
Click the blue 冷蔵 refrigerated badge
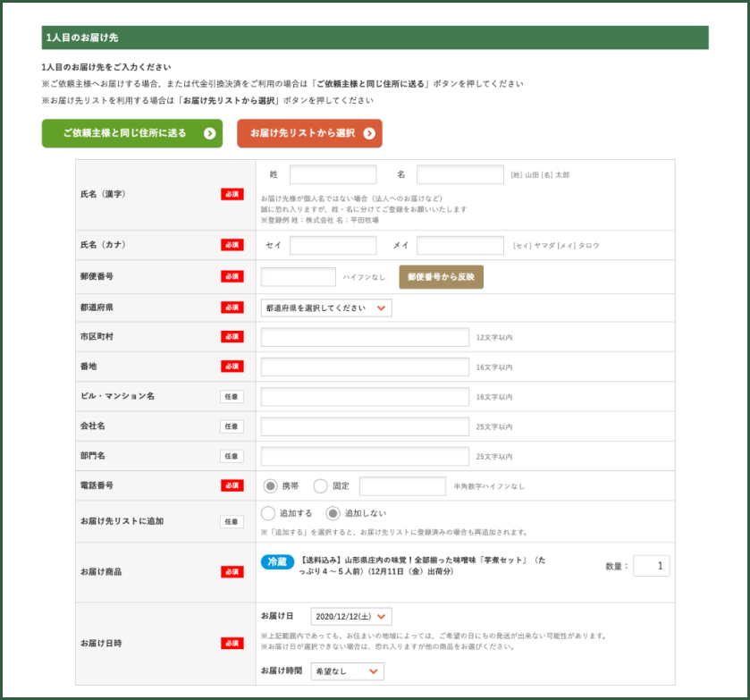(x=277, y=561)
